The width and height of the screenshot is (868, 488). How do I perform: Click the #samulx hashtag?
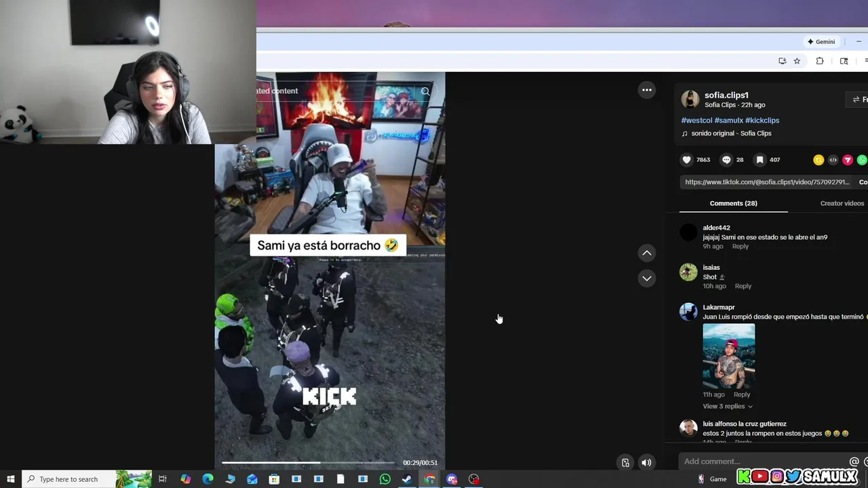click(729, 121)
